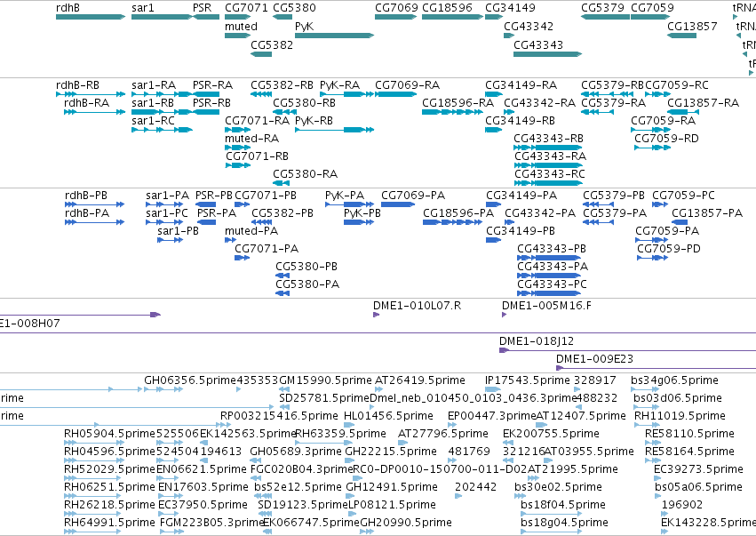Click the SD25781.5prime EST
Image resolution: width=756 pixels, height=536 pixels.
click(x=284, y=407)
